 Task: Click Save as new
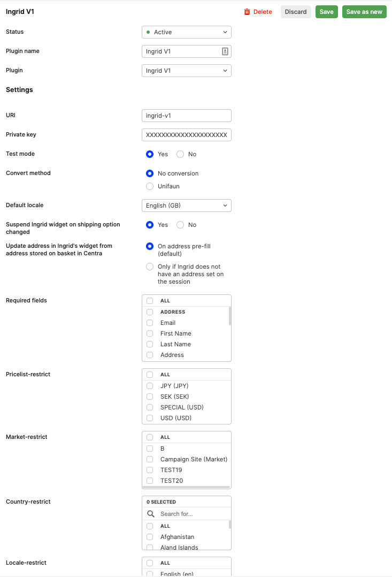pyautogui.click(x=364, y=11)
